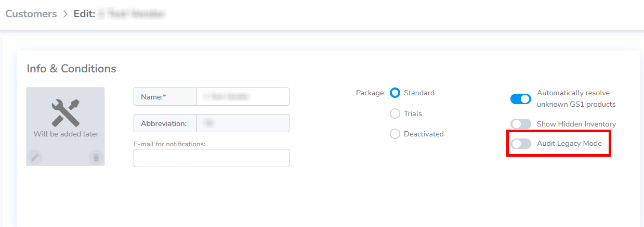
Task: Select the Standard package option
Action: 395,93
